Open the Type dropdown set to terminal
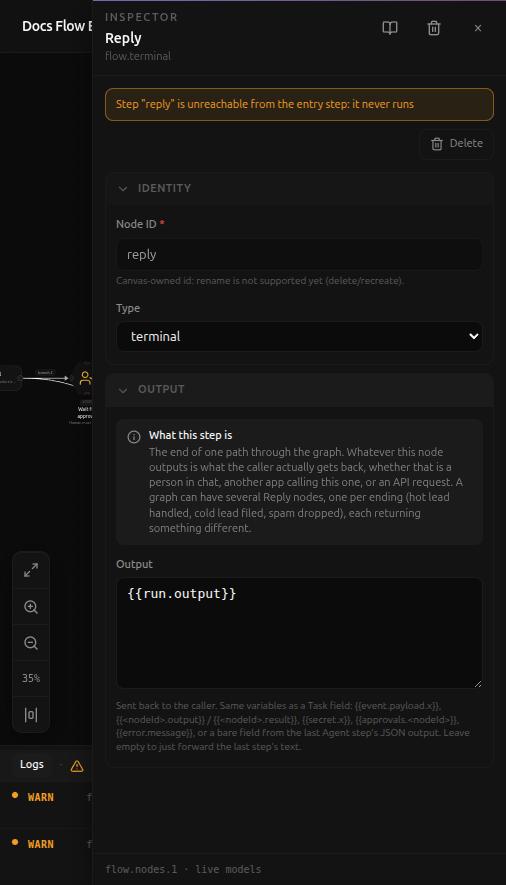The image size is (506, 885). 300,336
